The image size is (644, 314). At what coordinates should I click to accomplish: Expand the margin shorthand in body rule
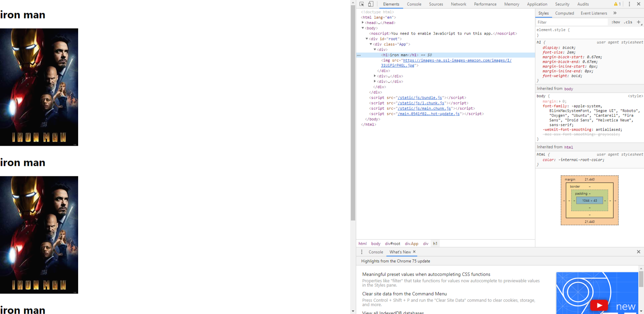tap(560, 101)
